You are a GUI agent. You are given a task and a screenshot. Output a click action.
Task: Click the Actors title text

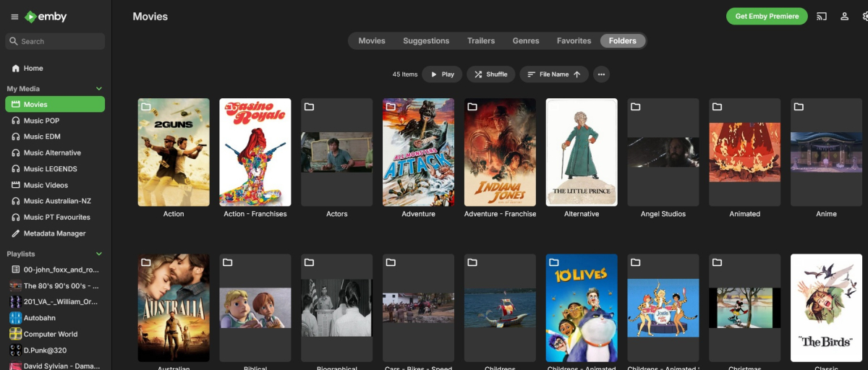tap(336, 214)
